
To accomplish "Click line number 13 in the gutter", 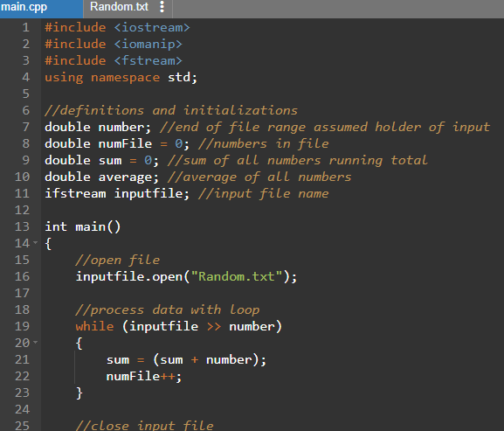I will pos(22,226).
